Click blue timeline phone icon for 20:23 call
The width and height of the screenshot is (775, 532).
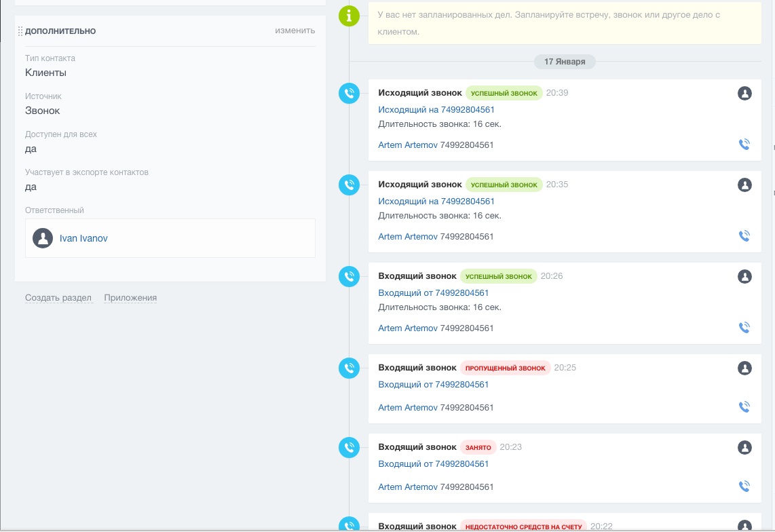[349, 447]
